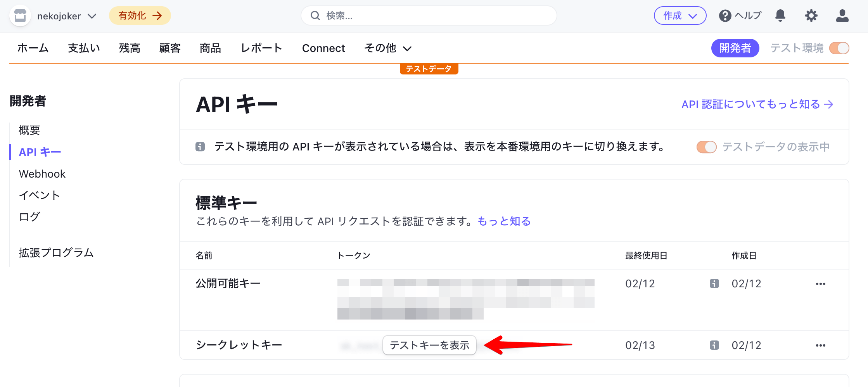868x387 pixels.
Task: Select 概要 in developer sidebar
Action: (x=29, y=130)
